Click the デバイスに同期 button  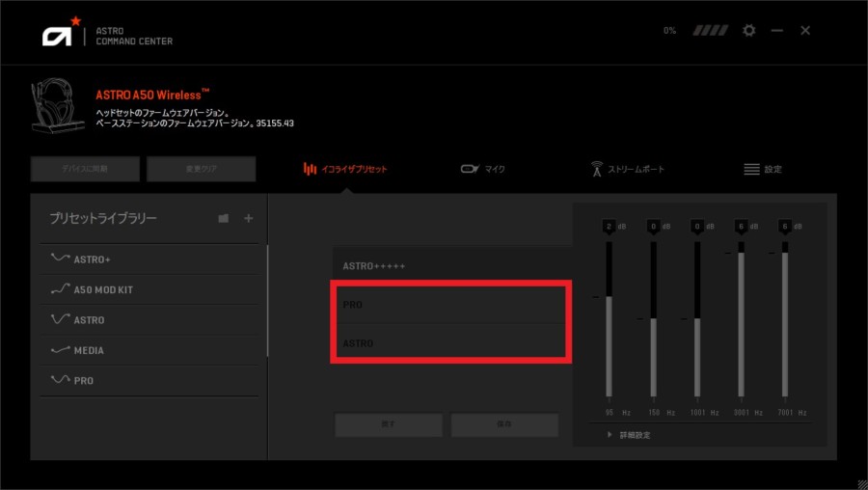pos(85,169)
